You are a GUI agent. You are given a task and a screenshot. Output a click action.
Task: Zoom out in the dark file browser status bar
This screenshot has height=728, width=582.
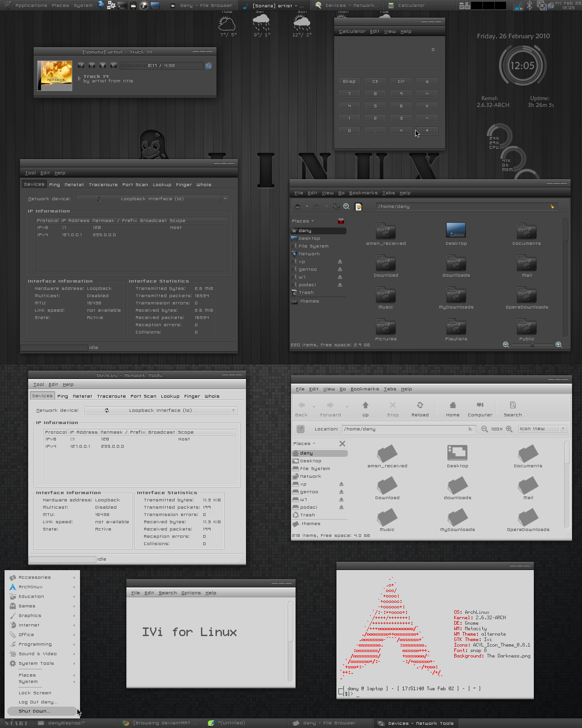[x=506, y=345]
